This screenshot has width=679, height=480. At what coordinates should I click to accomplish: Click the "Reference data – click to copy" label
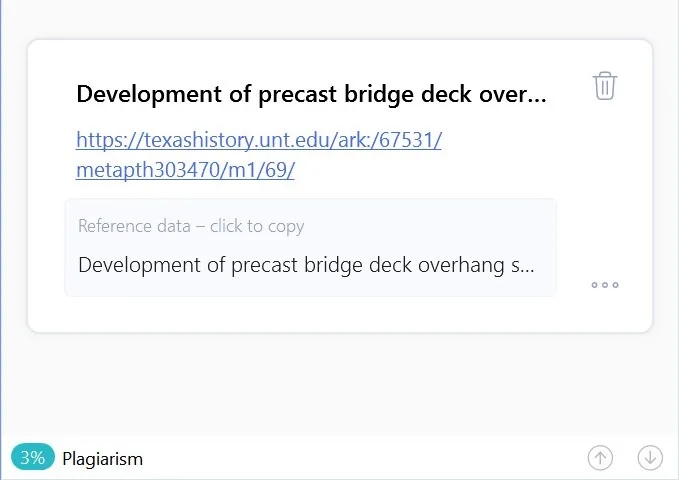(x=191, y=226)
